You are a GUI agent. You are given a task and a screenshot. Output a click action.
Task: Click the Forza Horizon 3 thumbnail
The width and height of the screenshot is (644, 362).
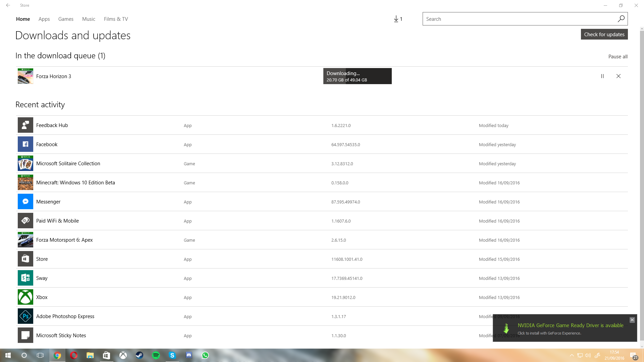[25, 76]
